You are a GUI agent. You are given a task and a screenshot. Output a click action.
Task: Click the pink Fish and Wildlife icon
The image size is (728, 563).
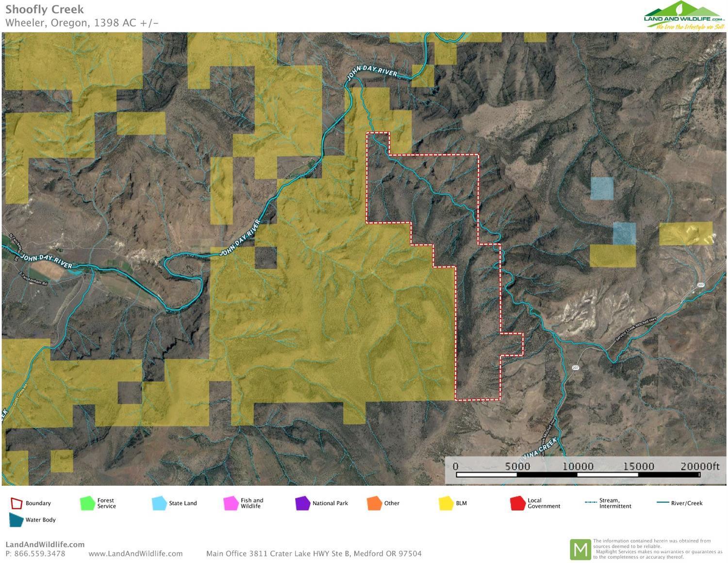231,503
